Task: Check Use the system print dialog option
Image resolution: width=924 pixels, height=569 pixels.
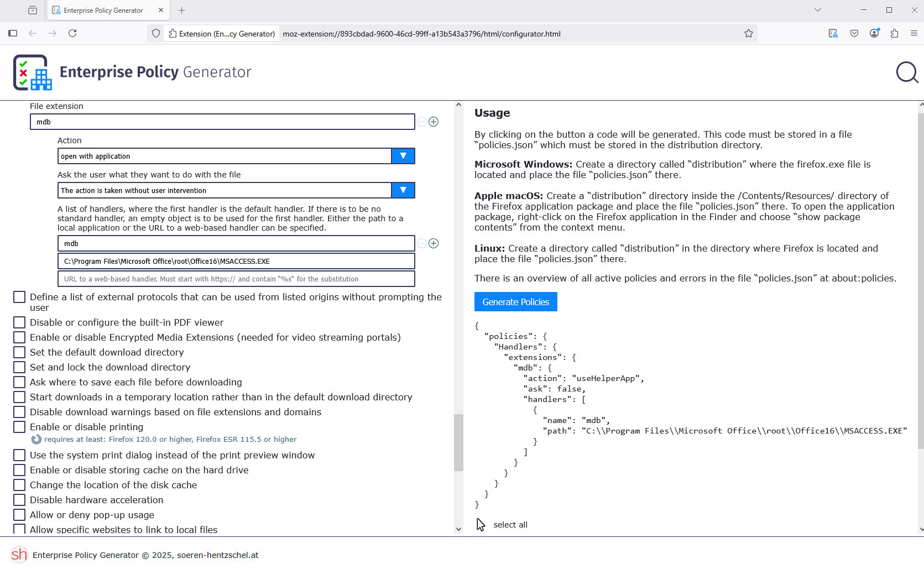Action: click(x=19, y=455)
